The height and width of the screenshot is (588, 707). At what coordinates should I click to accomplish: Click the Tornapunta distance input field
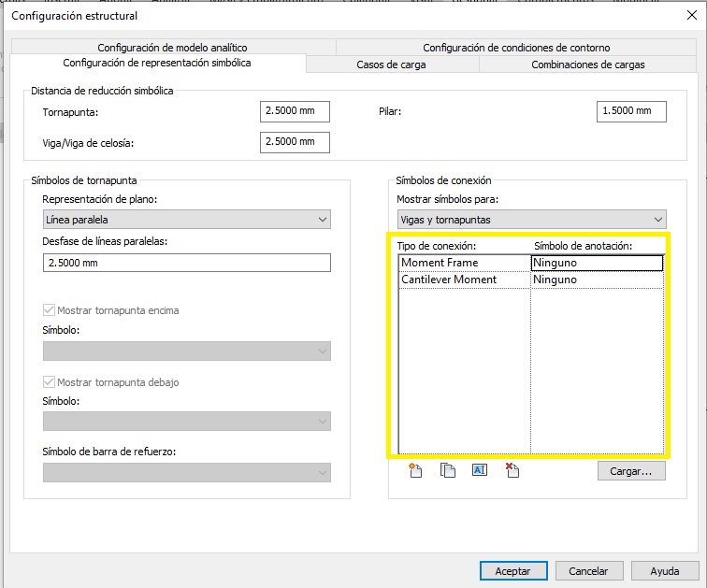(295, 111)
